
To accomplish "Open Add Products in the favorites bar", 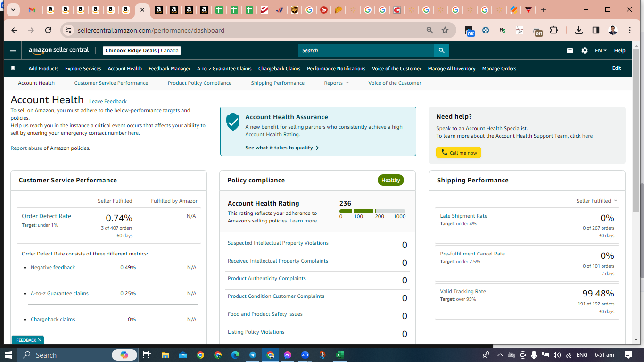I will tap(43, 68).
